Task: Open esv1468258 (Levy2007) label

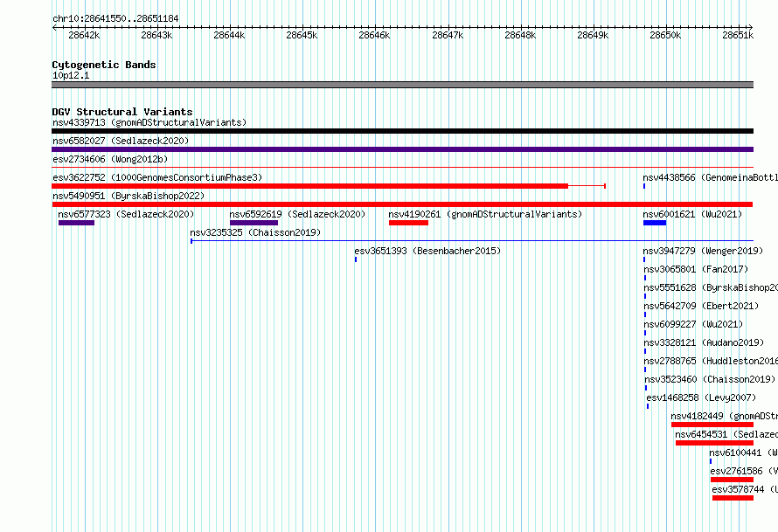Action: click(x=701, y=397)
